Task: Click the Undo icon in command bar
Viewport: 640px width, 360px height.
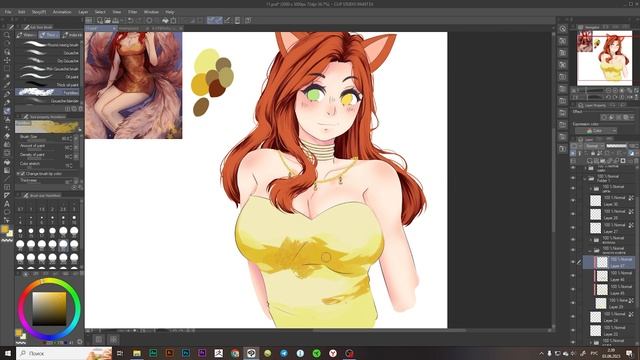Action: [x=131, y=20]
